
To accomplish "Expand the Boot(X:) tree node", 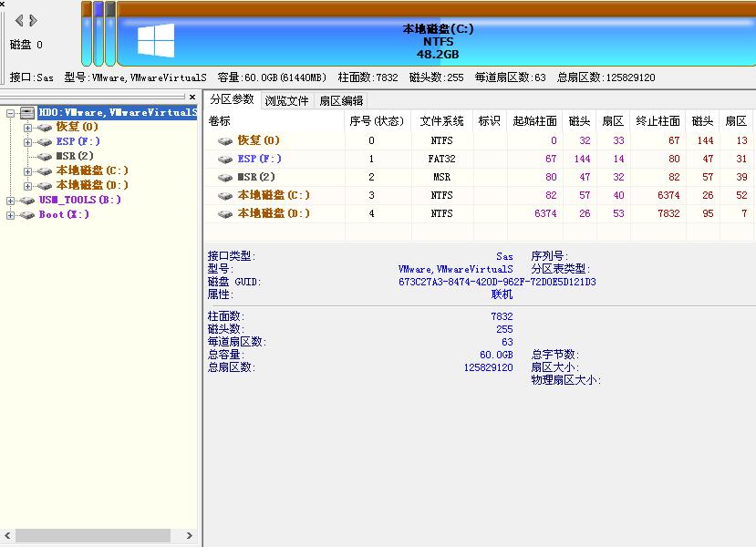I will pyautogui.click(x=10, y=214).
